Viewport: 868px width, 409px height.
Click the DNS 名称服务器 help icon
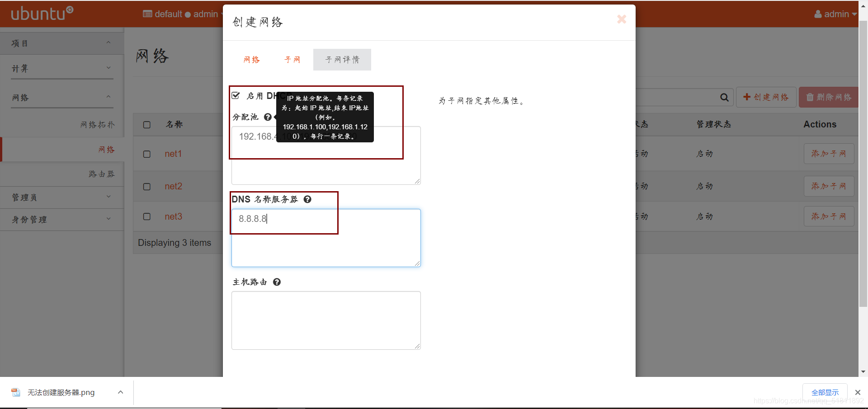pos(307,199)
